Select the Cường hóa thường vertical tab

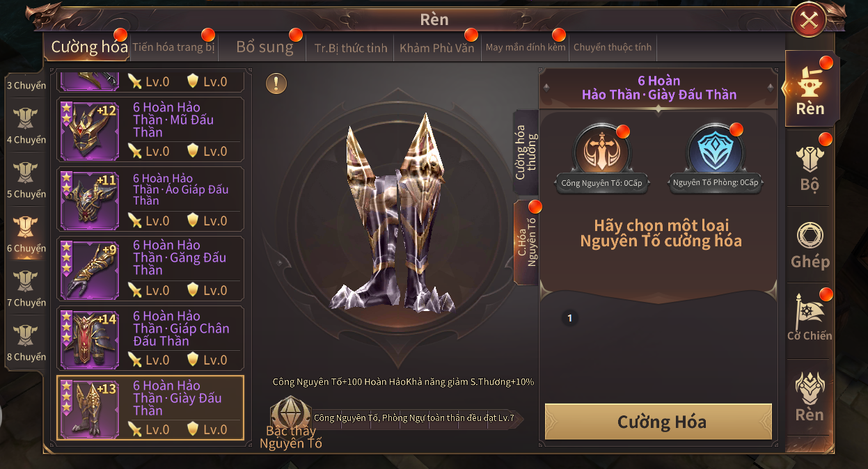tap(527, 152)
